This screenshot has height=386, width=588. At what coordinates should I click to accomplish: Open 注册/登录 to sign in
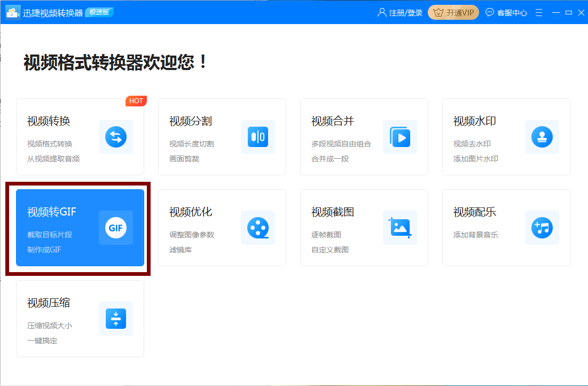(400, 13)
